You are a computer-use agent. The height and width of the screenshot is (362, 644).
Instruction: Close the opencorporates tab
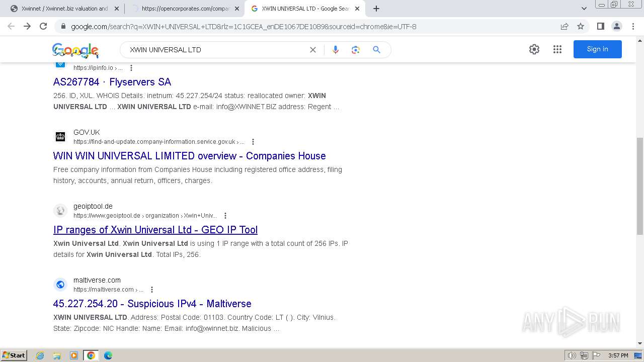point(237,9)
